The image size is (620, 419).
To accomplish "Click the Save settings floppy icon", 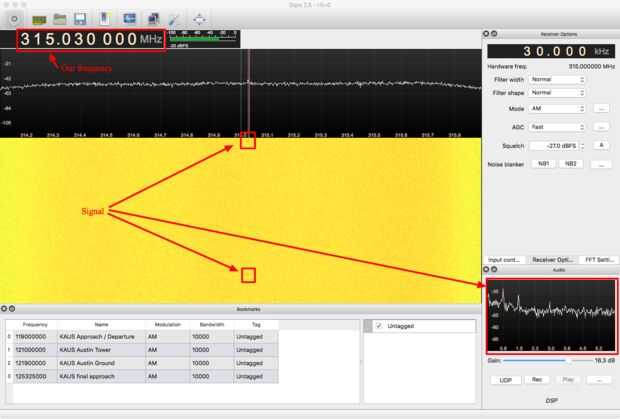I will [80, 19].
